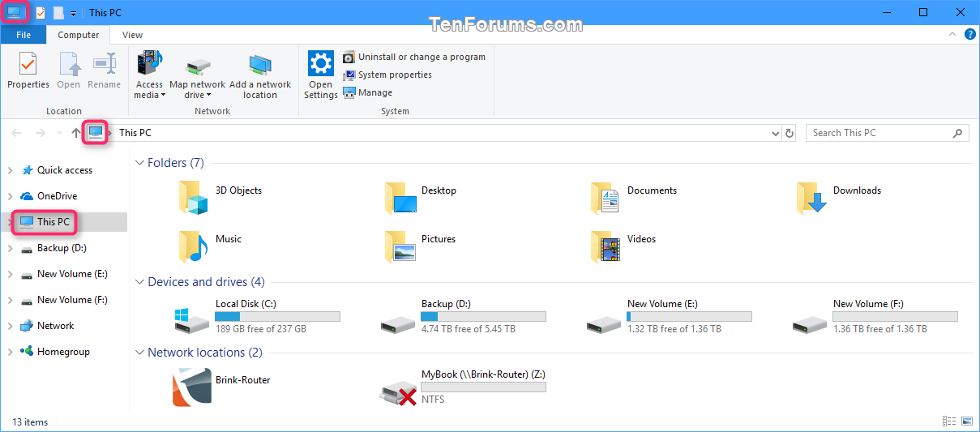Select Homegroup in the sidebar
The width and height of the screenshot is (980, 432).
click(63, 352)
